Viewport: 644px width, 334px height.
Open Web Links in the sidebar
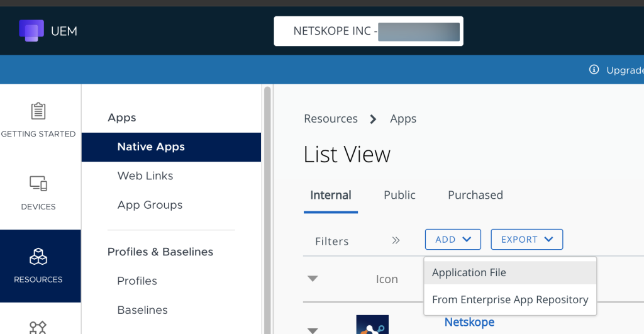[145, 176]
